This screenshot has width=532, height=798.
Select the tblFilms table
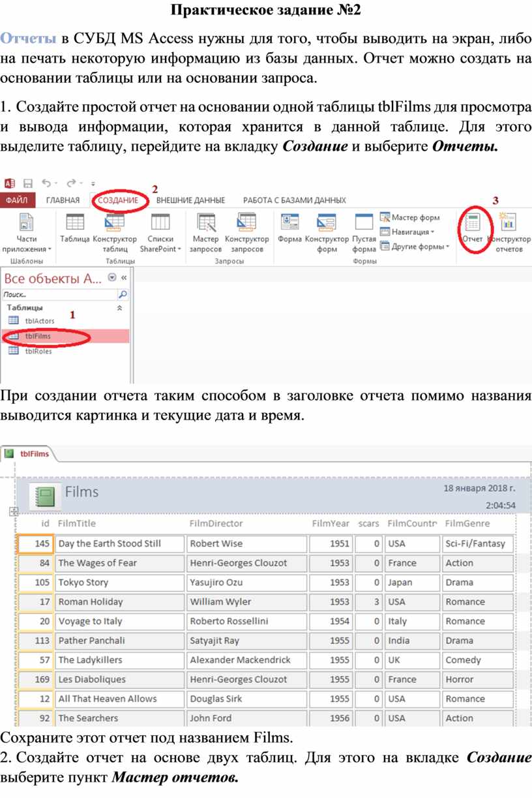tap(65, 336)
